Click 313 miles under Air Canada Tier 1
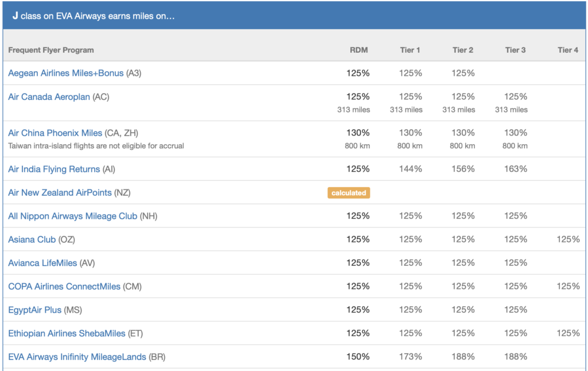Screen dimensions: 588x371 coord(406,110)
